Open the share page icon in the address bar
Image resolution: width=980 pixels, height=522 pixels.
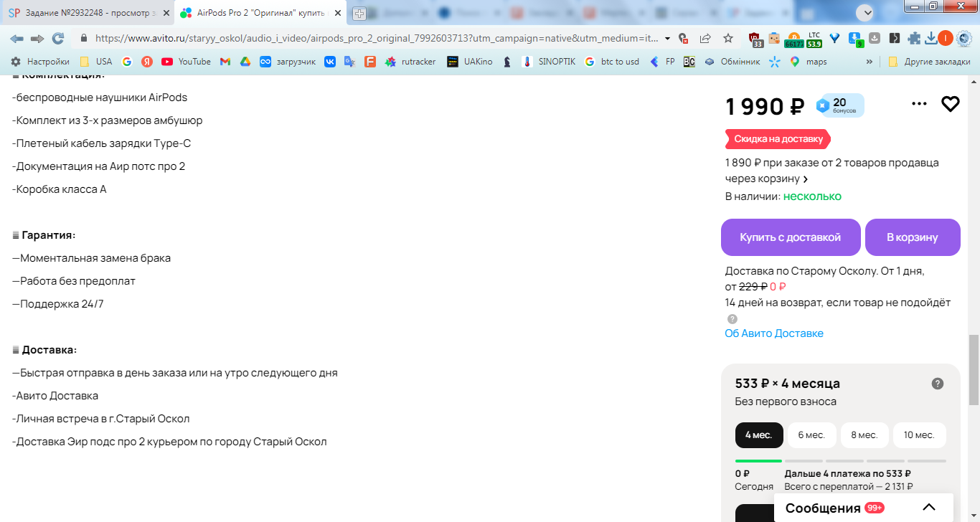coord(705,38)
